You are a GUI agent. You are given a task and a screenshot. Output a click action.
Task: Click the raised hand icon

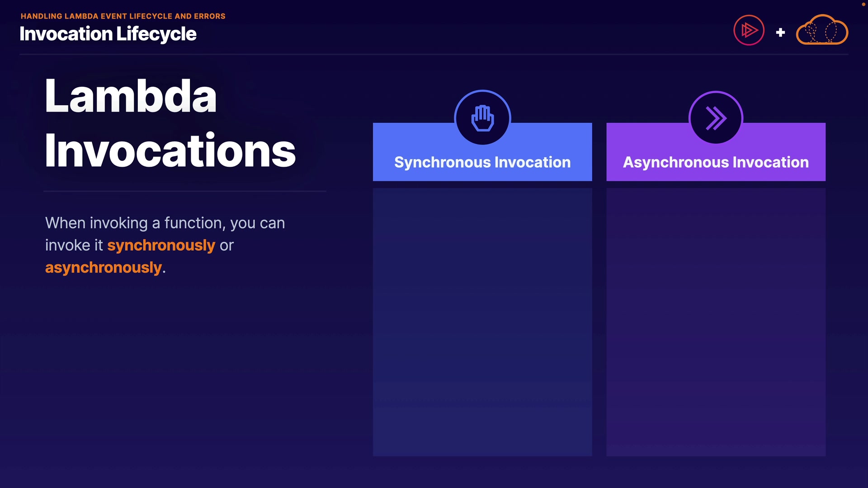(x=482, y=118)
